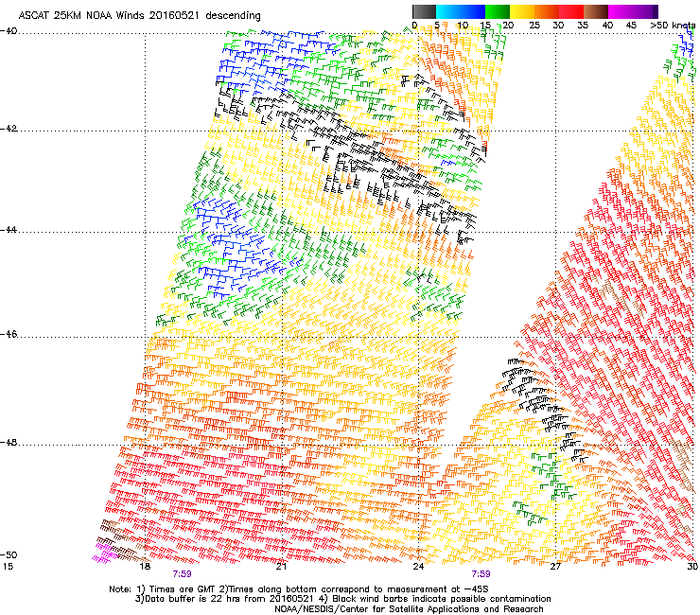The image size is (700, 615).
Task: Click the orange 25-30 knots legend swatch
Action: 547,11
